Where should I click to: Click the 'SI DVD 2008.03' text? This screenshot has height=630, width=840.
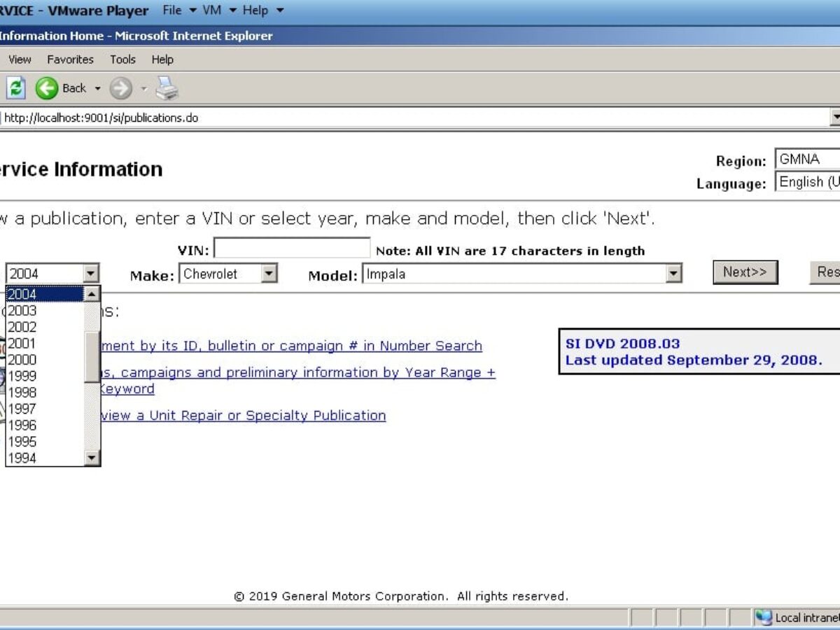622,344
